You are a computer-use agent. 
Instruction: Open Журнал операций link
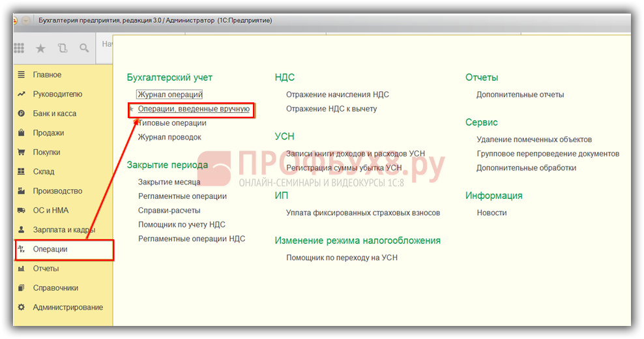pyautogui.click(x=169, y=95)
